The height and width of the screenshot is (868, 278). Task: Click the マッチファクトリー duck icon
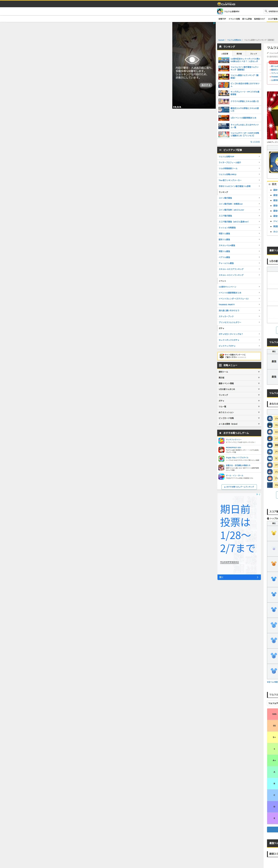pos(221,441)
